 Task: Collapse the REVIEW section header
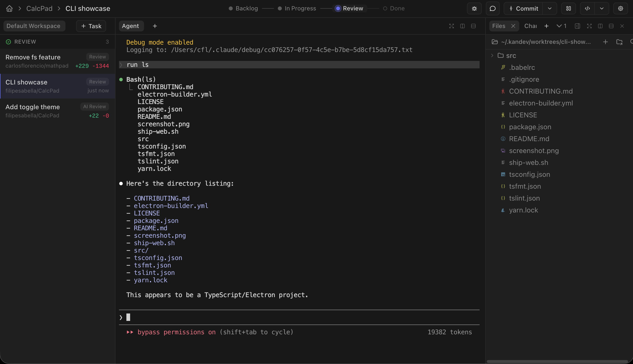click(57, 42)
